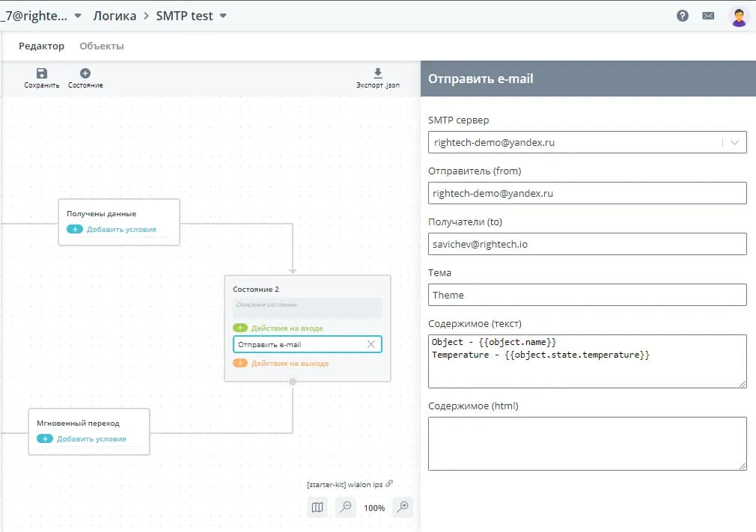
Task: Zoom in the canvas
Action: [403, 507]
